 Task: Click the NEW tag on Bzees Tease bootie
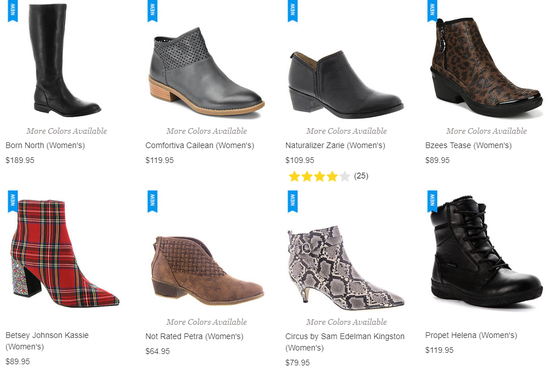point(432,11)
